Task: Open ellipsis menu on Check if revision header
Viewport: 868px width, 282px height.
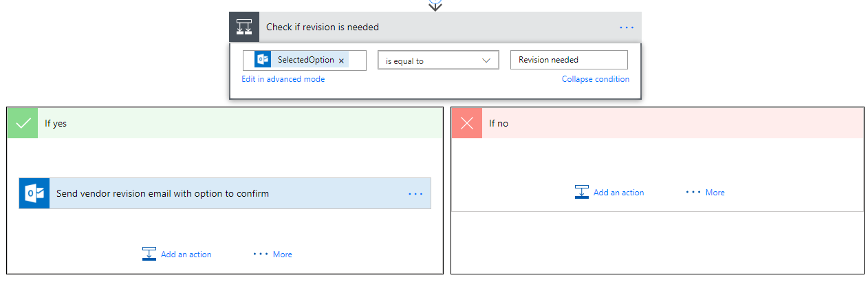Action: 626,28
